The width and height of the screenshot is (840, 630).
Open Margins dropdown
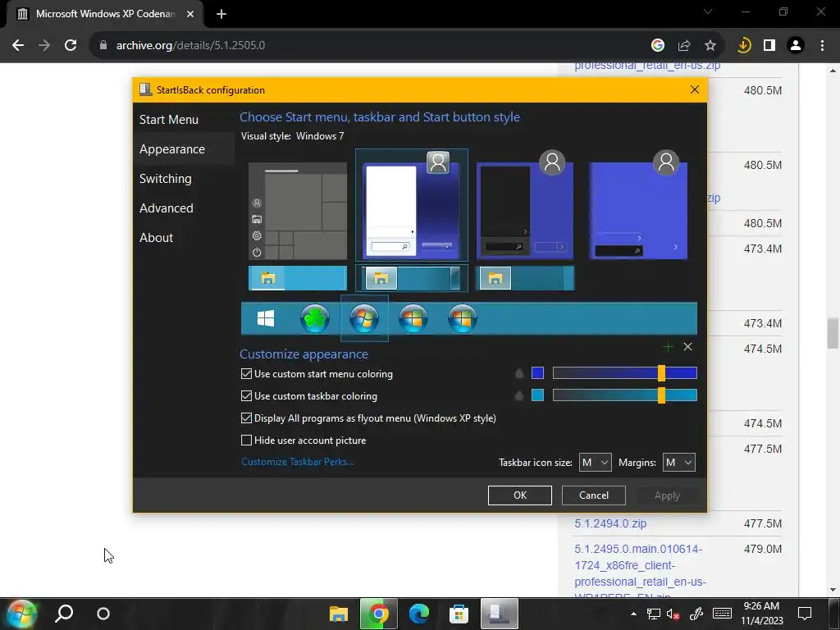click(x=678, y=463)
